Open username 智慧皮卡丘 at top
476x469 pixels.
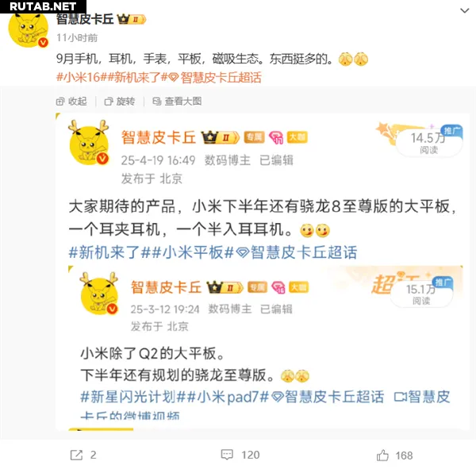85,19
